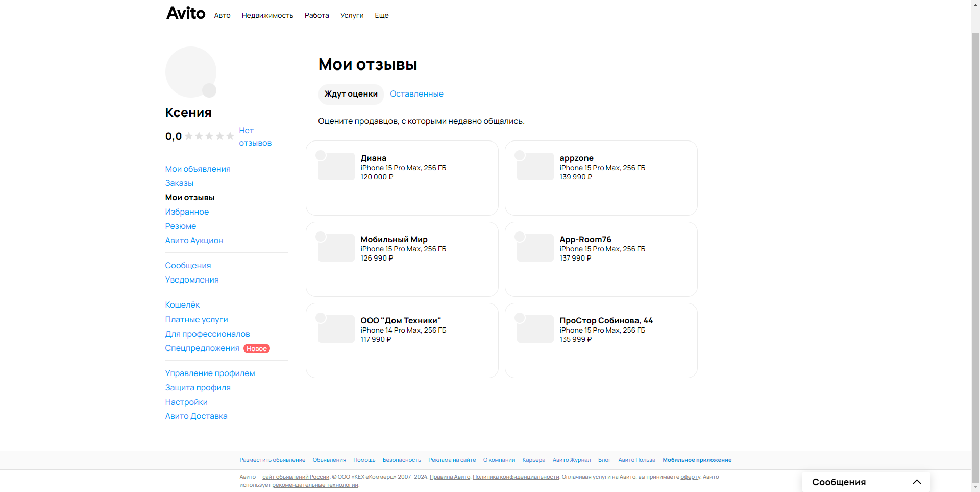Click Мобильное приложение footer link
The image size is (980, 492).
click(x=697, y=460)
